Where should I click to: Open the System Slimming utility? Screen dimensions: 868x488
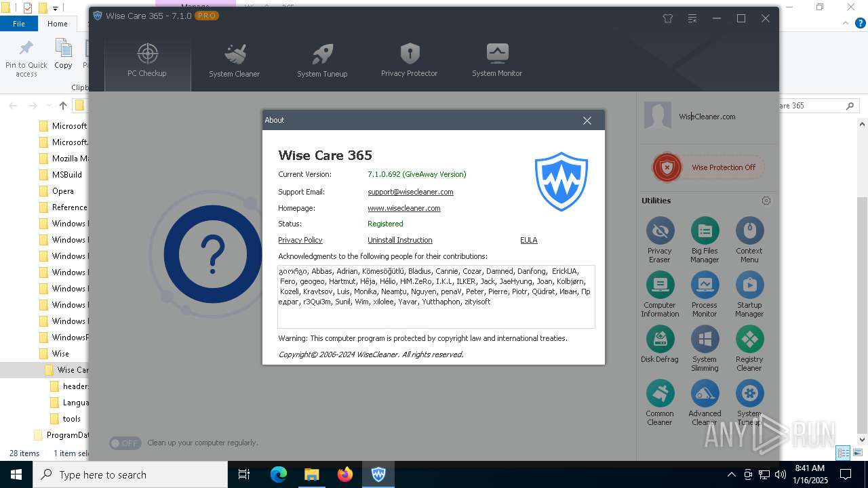tap(705, 349)
